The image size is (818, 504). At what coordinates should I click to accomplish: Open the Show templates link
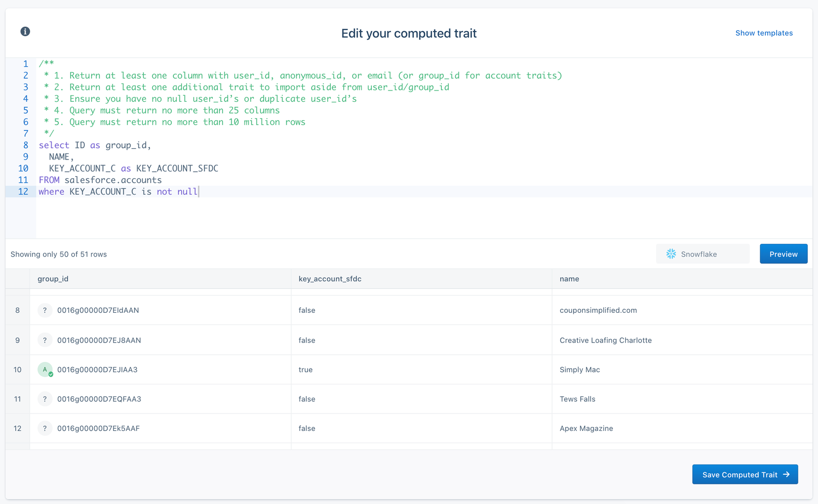click(764, 33)
